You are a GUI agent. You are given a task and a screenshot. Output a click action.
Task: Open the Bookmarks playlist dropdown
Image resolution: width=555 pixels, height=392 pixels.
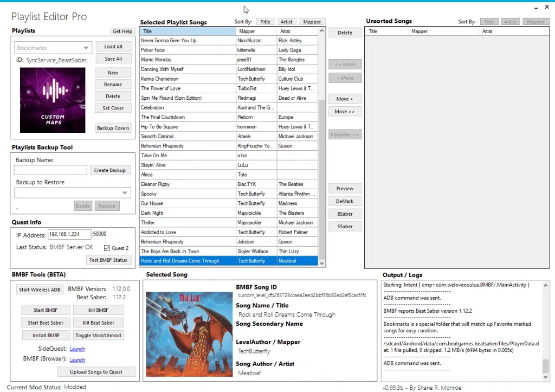tap(53, 48)
